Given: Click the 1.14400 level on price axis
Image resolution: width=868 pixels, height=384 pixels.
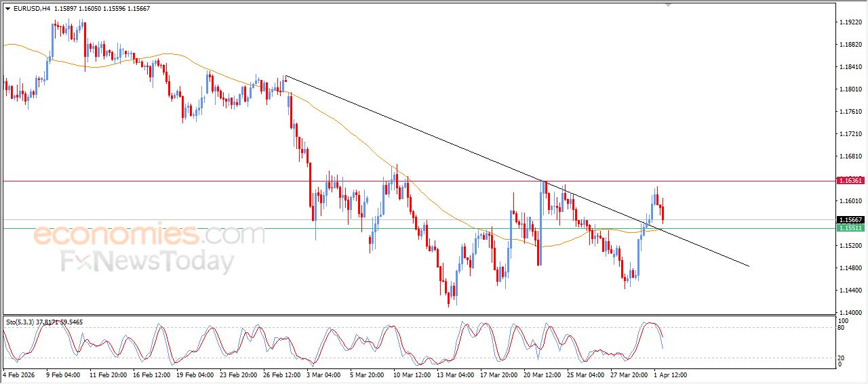Looking at the screenshot, I should [850, 291].
